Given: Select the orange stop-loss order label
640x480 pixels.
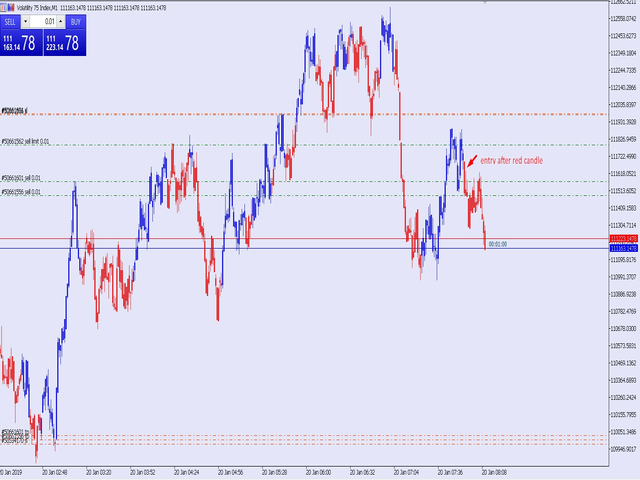Looking at the screenshot, I should [15, 111].
